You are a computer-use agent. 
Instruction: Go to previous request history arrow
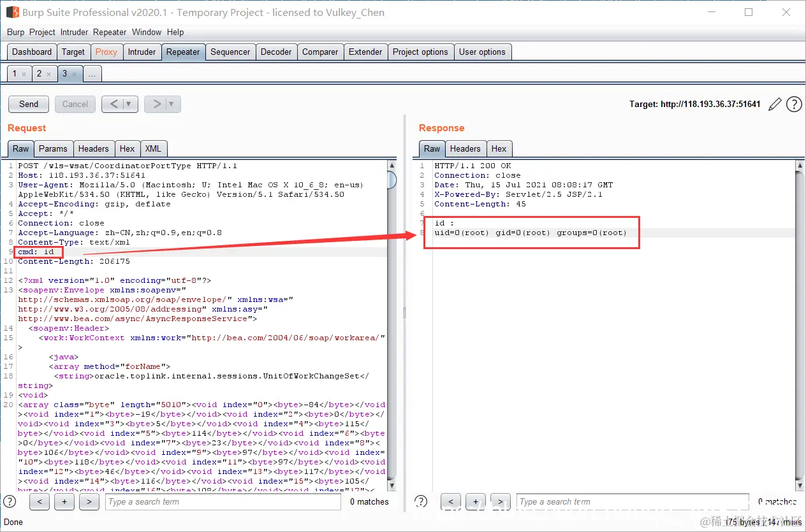tap(114, 104)
